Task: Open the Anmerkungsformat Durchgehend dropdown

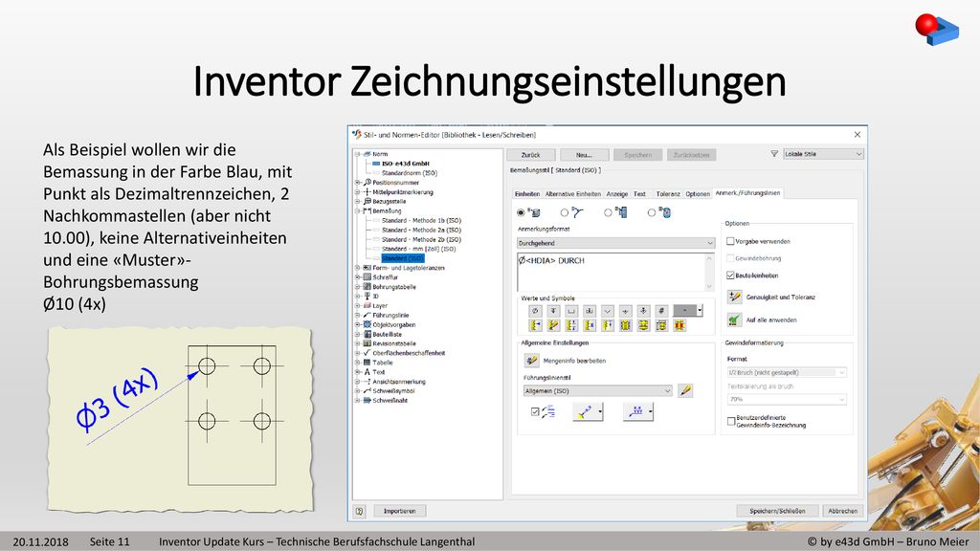Action: click(615, 243)
